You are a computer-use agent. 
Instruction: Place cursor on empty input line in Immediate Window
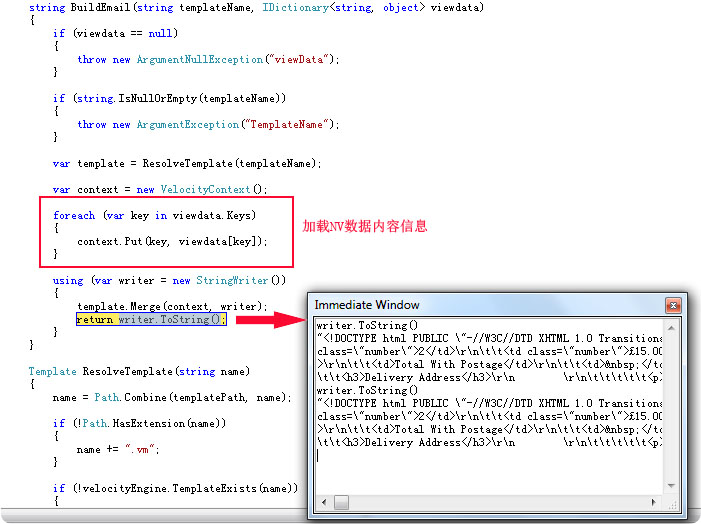(x=489, y=456)
